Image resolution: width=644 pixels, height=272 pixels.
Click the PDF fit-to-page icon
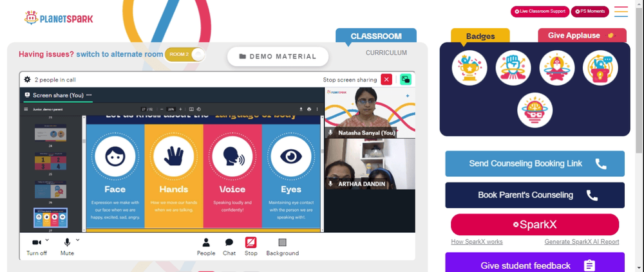[x=191, y=109]
